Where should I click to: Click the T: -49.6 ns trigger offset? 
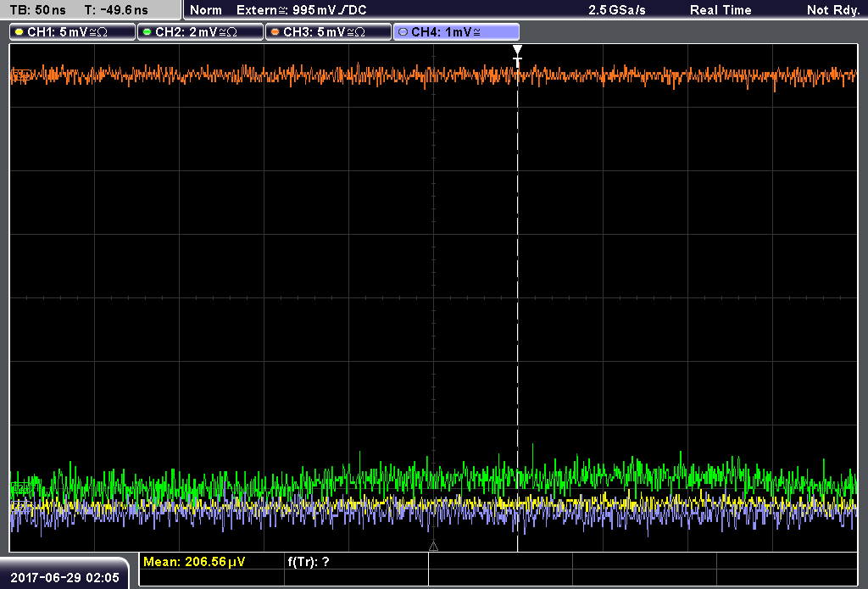point(116,10)
